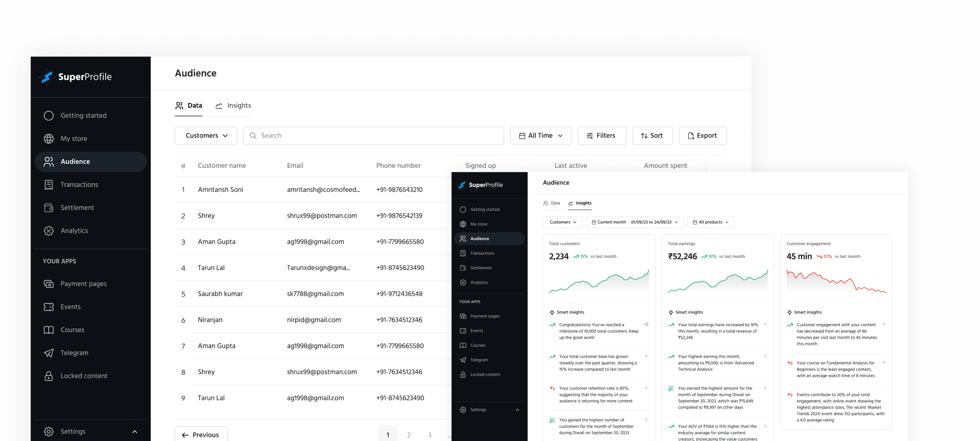Click share icon on milestone insight
Viewport: 980px width, 441px height.
[x=646, y=324]
